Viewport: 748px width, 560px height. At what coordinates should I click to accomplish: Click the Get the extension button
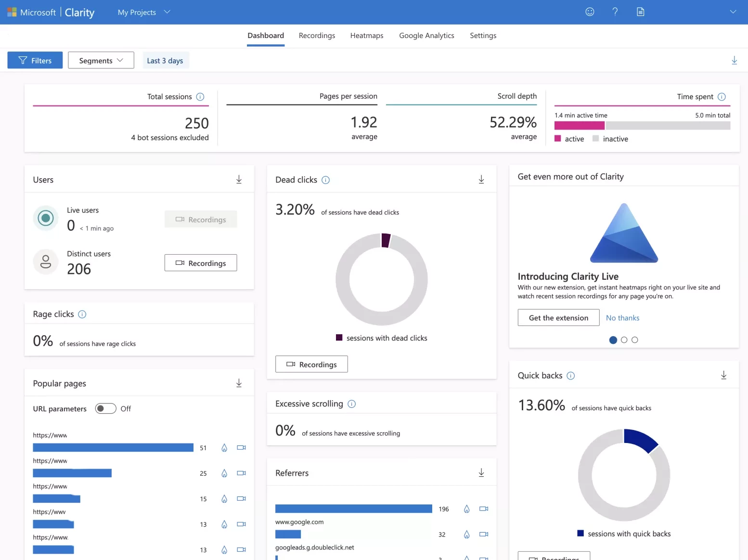tap(558, 318)
